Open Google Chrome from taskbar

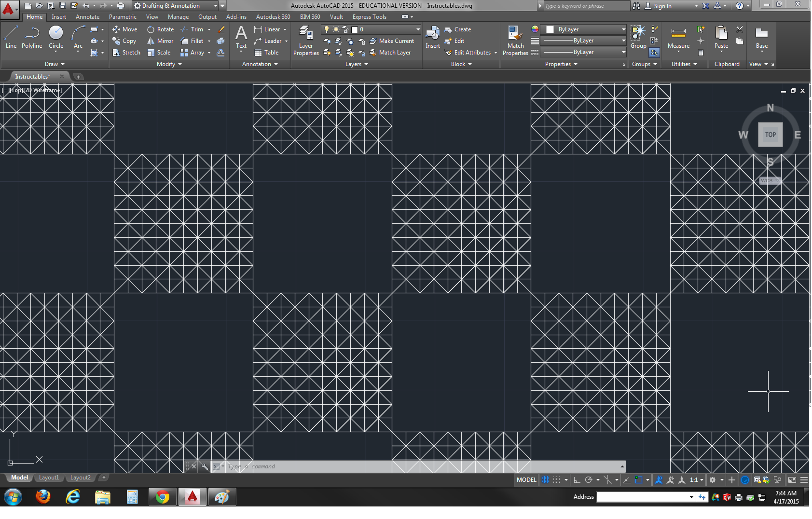[163, 497]
